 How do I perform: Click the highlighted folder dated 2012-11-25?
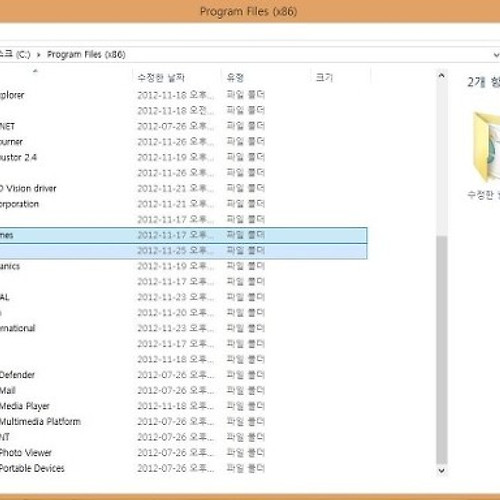183,251
